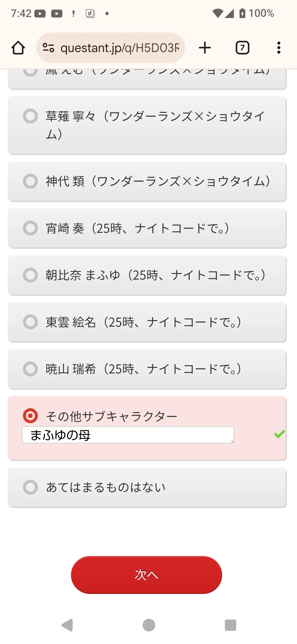The width and height of the screenshot is (297, 644).
Task: Click the text field containing まふゆの母
Action: tap(128, 435)
